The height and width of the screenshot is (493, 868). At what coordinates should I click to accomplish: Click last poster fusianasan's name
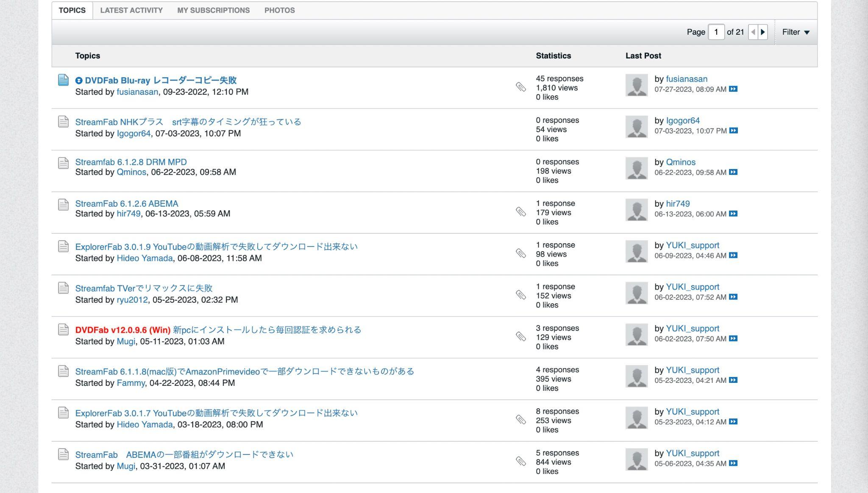coord(687,79)
